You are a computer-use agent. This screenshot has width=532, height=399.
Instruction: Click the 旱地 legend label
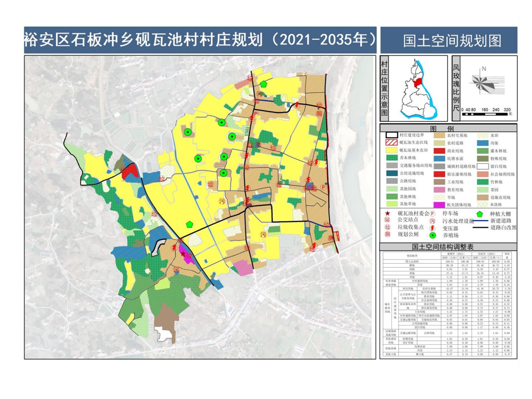(x=451, y=197)
